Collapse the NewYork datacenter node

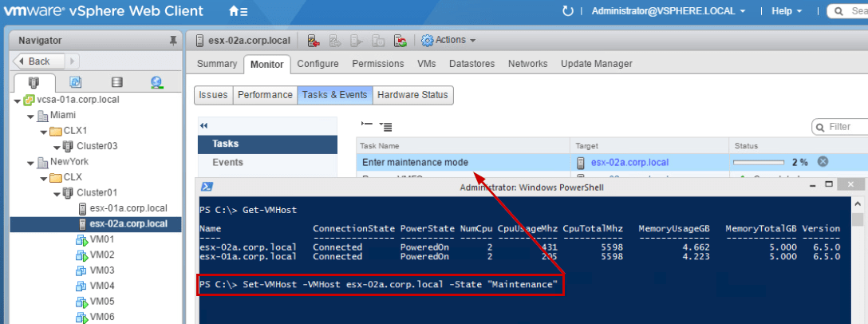pyautogui.click(x=30, y=163)
